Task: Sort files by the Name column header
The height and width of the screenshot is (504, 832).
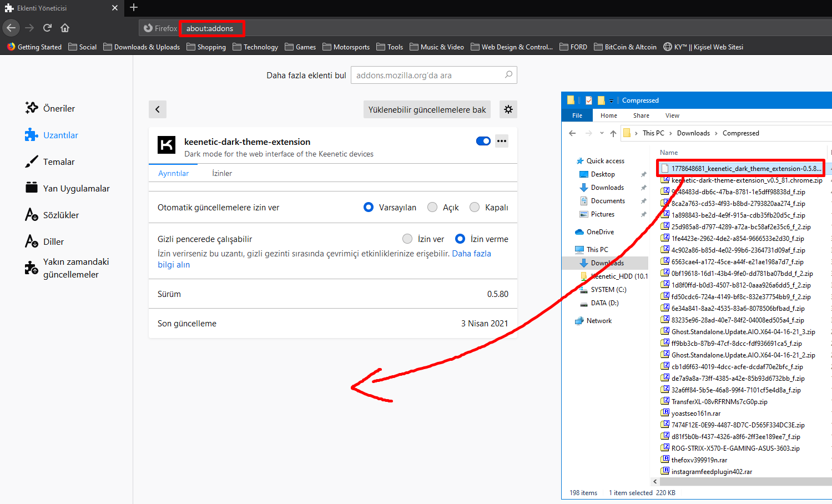Action: pyautogui.click(x=669, y=153)
